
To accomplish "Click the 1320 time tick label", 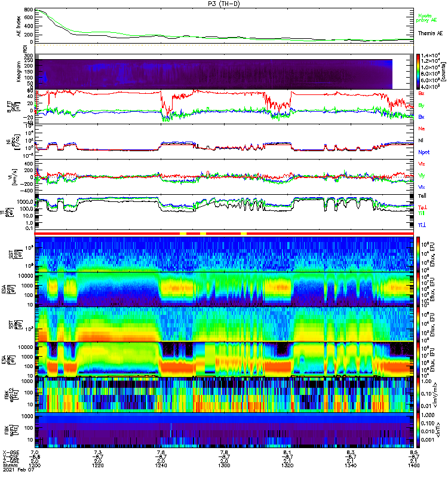I will 287,465.
